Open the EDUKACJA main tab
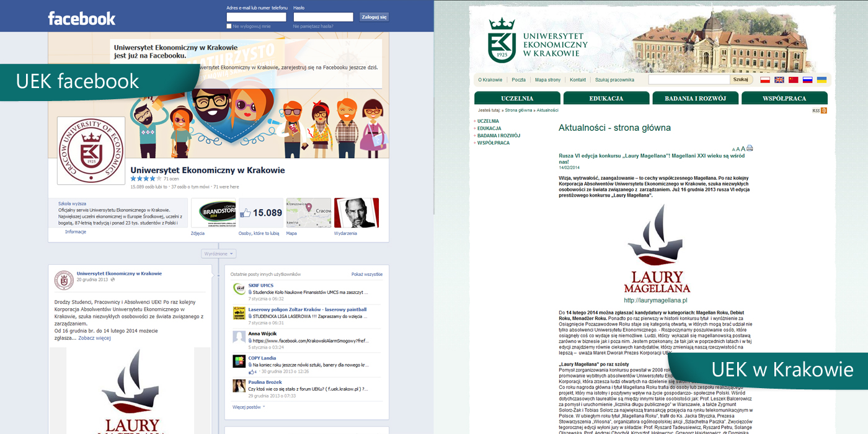868x434 pixels. pyautogui.click(x=606, y=98)
